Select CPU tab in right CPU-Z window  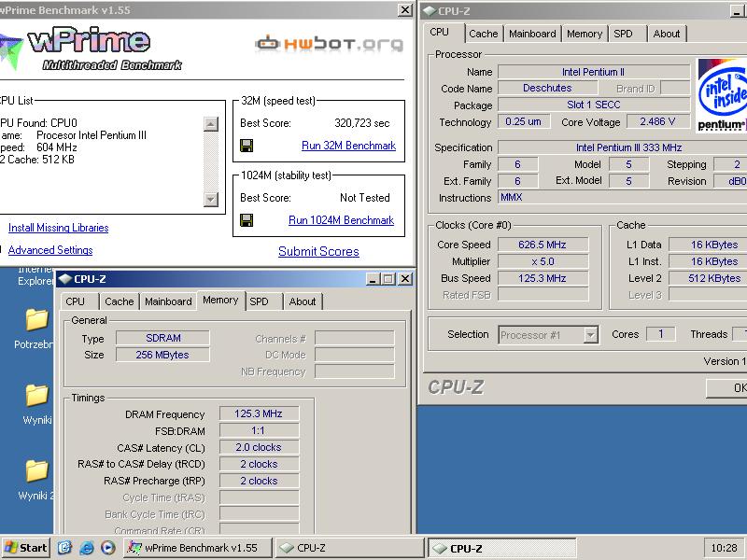(x=439, y=32)
